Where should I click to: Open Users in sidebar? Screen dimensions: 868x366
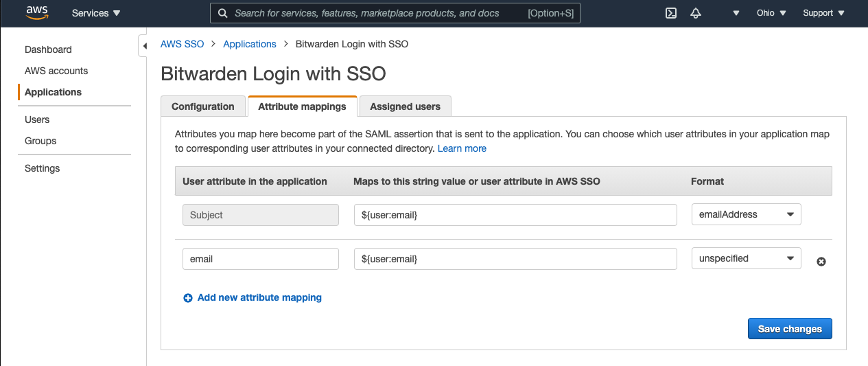37,119
